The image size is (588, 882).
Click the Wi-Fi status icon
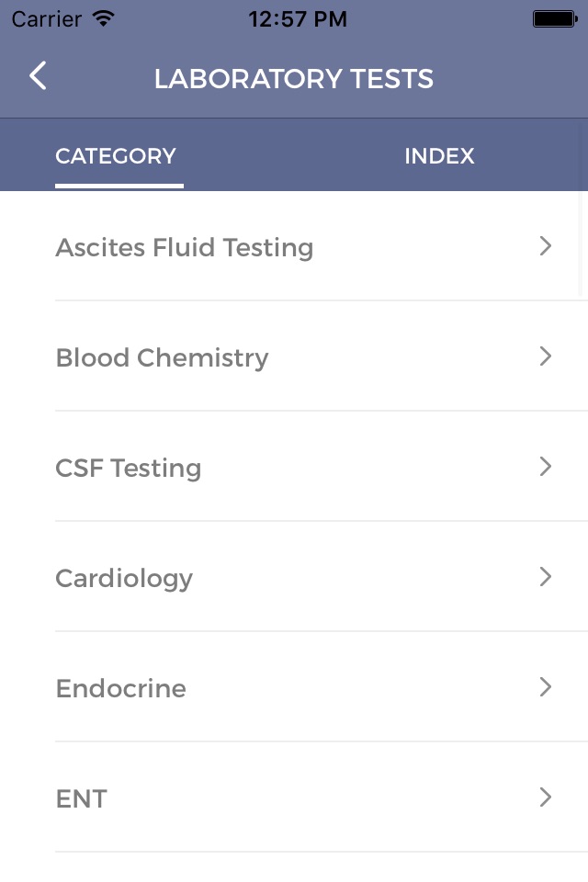point(104,18)
